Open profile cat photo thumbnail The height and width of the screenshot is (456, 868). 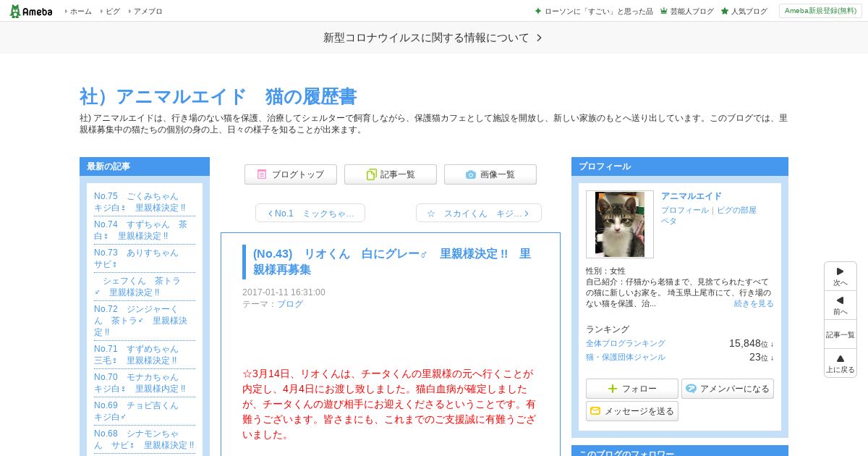620,224
